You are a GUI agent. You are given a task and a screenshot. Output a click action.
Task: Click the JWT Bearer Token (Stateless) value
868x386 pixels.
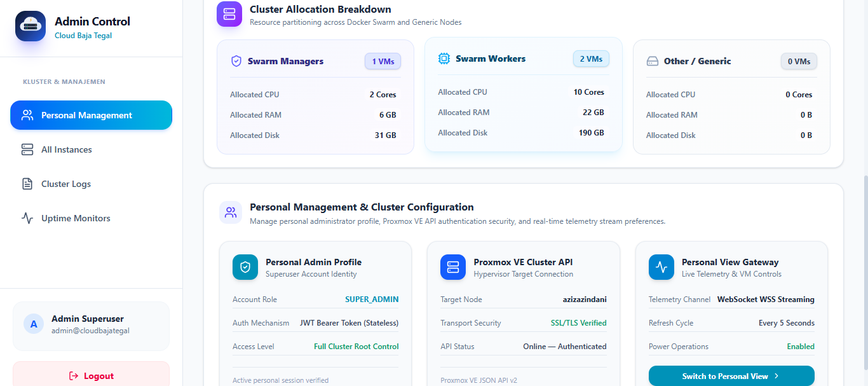[x=349, y=323]
